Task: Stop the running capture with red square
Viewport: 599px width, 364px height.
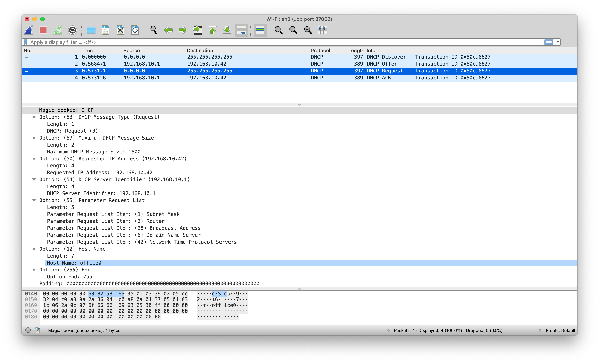Action: pyautogui.click(x=43, y=30)
